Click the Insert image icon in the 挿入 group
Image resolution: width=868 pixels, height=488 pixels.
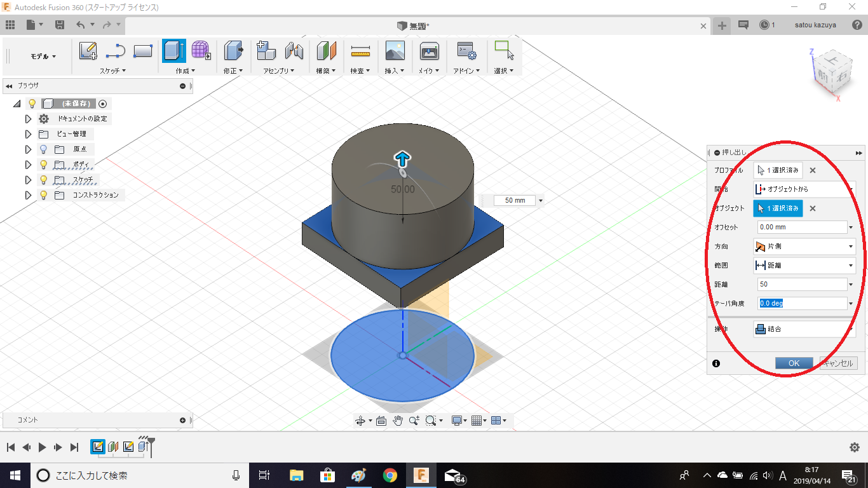(395, 51)
